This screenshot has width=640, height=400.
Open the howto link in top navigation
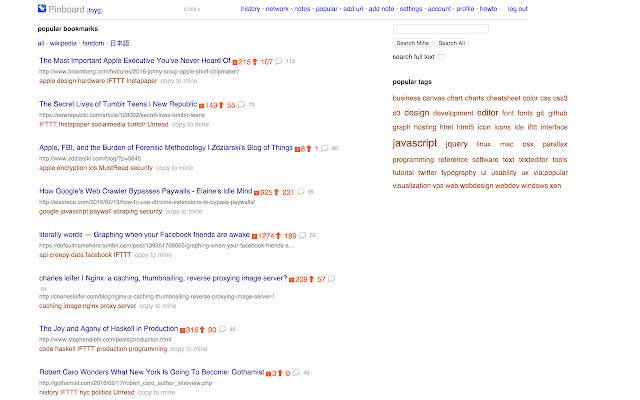tap(488, 9)
